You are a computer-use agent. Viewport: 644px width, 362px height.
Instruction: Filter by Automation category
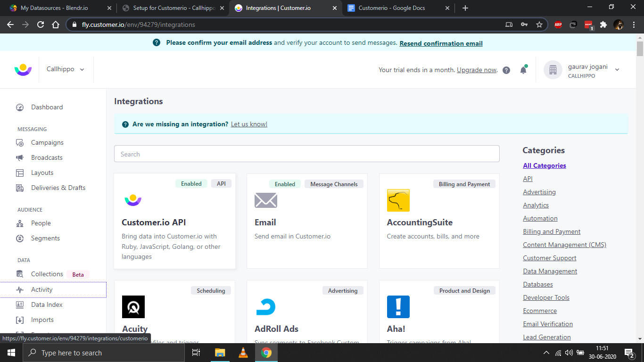click(540, 218)
